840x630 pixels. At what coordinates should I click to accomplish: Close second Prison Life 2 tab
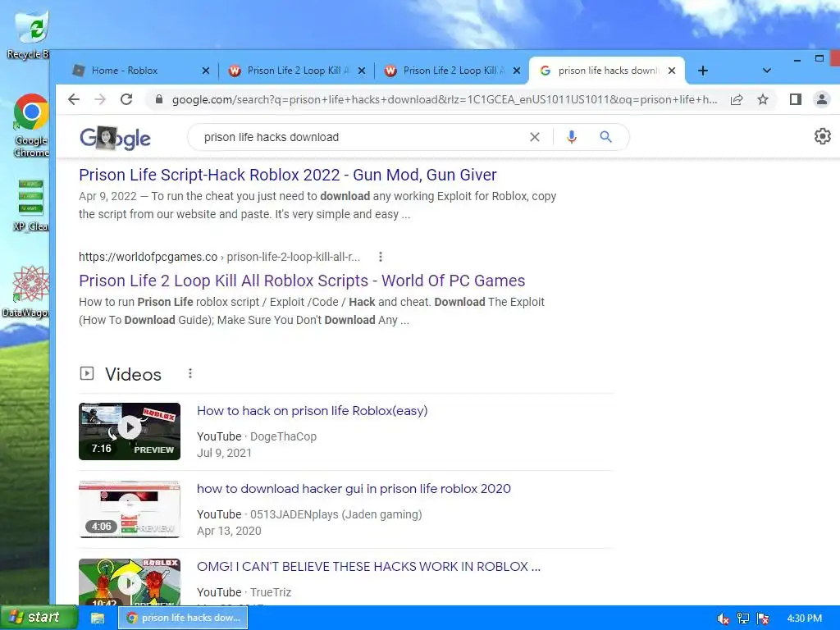pos(517,71)
